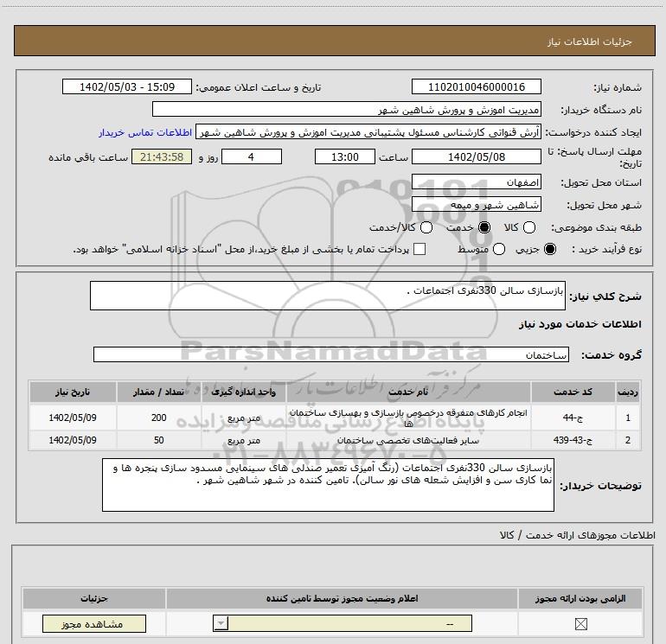Click service code ج-44 cell

pyautogui.click(x=573, y=418)
